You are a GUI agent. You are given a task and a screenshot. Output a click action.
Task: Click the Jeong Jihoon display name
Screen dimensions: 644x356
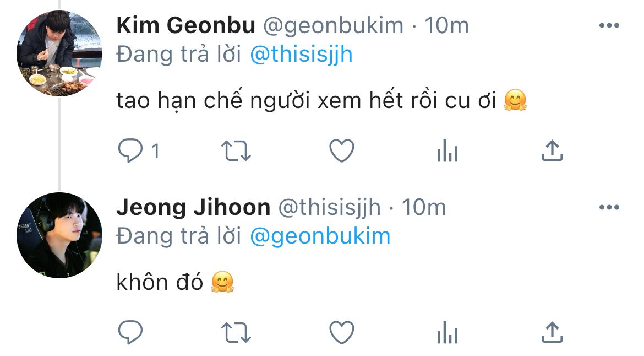coord(193,207)
